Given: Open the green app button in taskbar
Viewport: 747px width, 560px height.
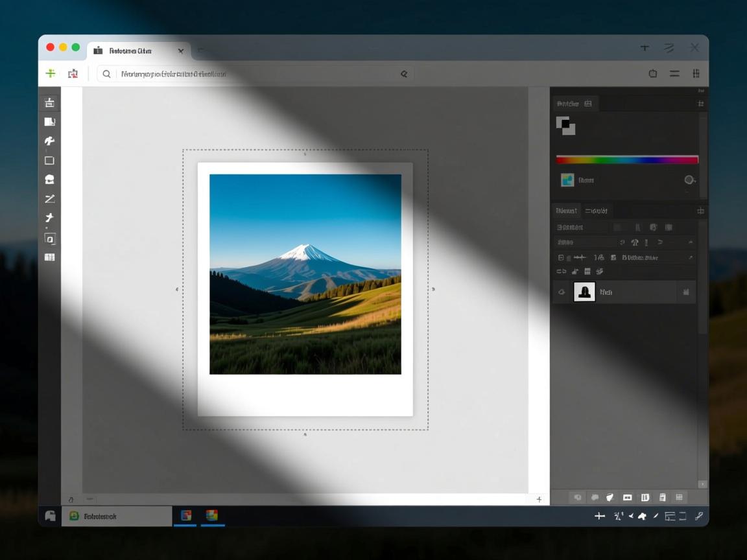Looking at the screenshot, I should coord(75,516).
